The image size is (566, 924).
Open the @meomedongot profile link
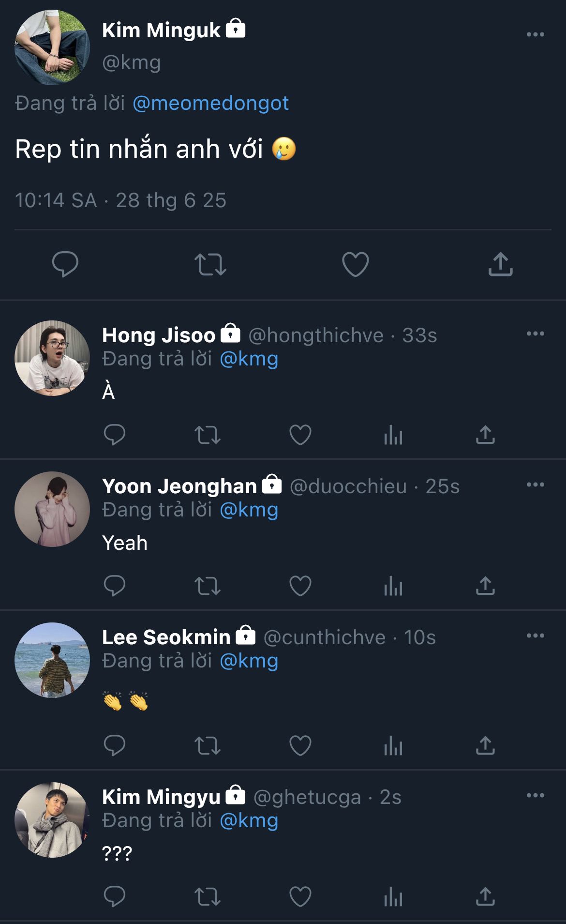point(210,103)
